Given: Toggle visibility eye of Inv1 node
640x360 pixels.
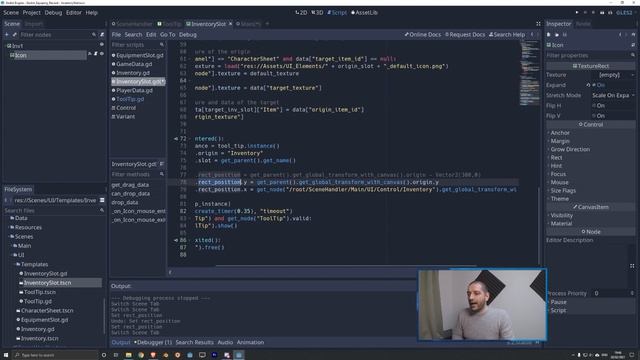Looking at the screenshot, I should (x=102, y=44).
